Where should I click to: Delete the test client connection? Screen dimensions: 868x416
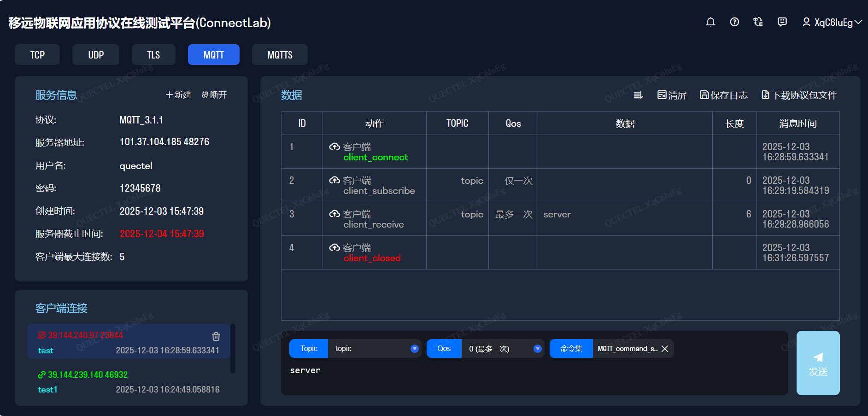(216, 336)
